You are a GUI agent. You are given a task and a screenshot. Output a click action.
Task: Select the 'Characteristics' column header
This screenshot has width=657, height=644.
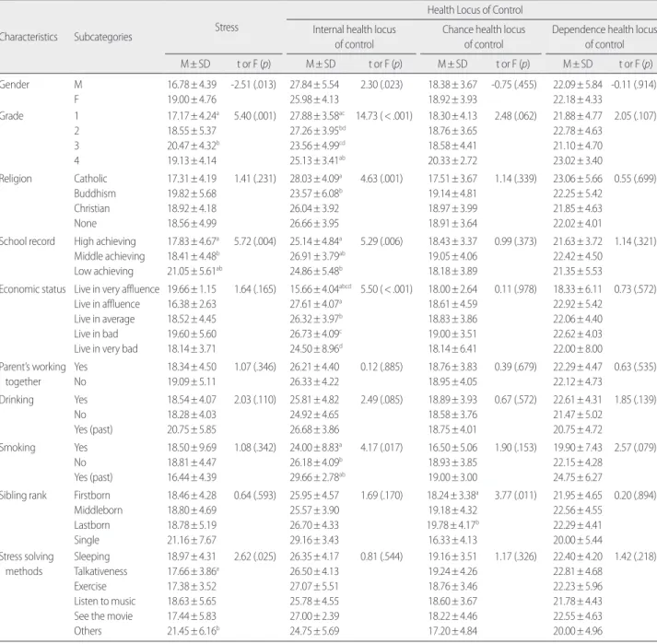29,37
